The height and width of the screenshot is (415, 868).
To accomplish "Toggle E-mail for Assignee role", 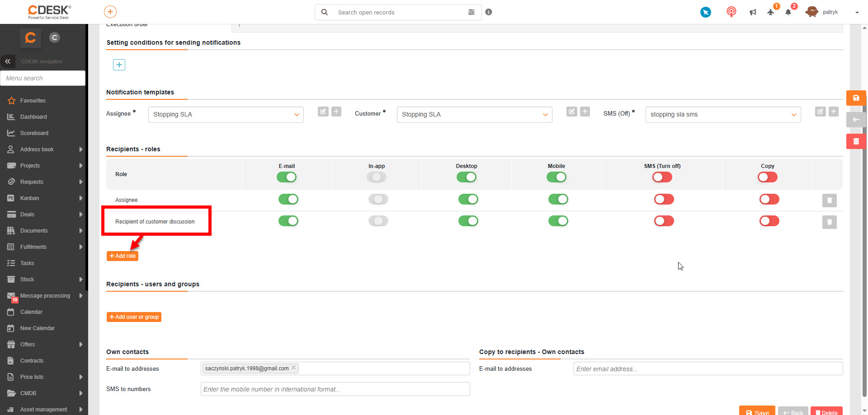I will pos(288,199).
